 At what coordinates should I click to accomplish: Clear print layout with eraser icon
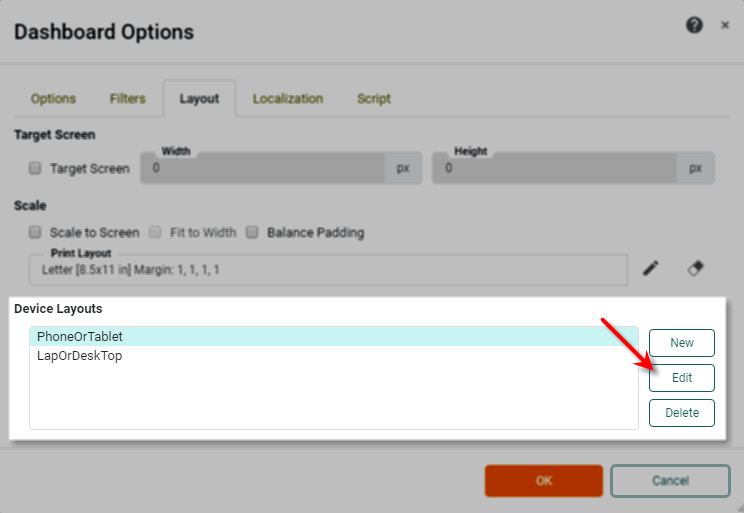[x=696, y=268]
